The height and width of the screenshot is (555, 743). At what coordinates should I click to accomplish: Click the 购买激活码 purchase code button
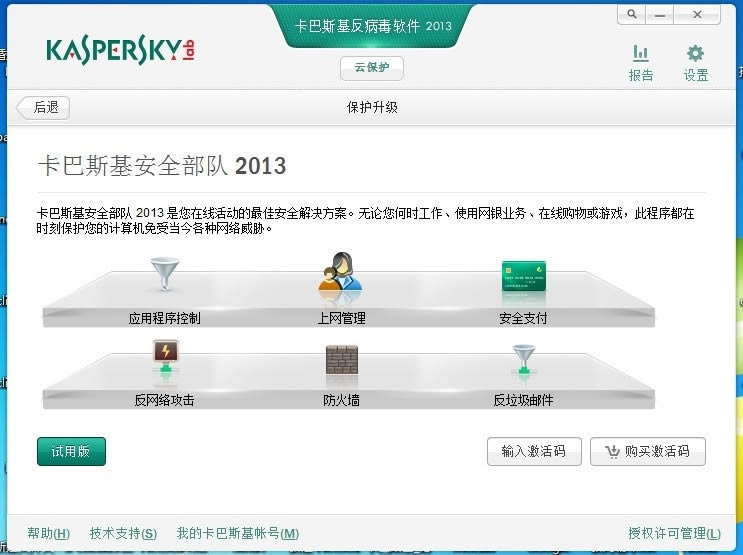pyautogui.click(x=648, y=451)
